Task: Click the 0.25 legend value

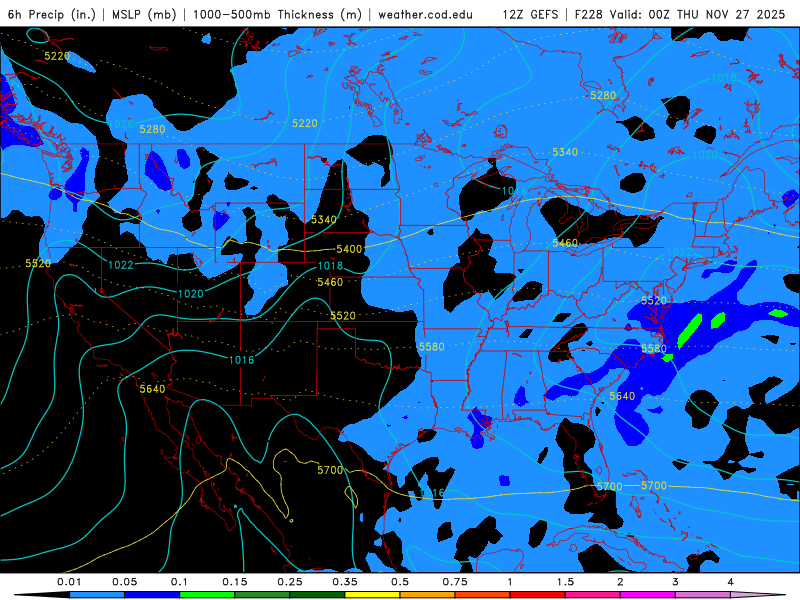Action: point(290,582)
